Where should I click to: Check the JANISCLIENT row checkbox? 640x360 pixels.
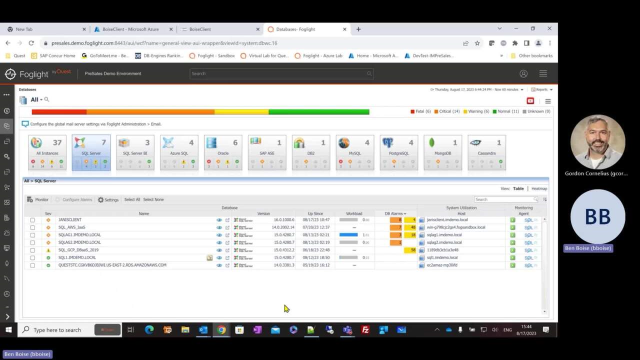pos(33,220)
